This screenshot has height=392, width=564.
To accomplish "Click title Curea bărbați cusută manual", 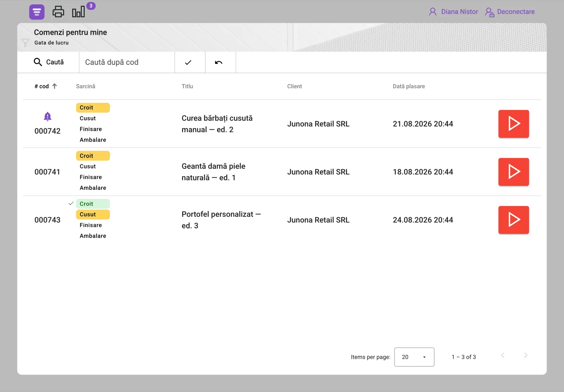I will [x=217, y=124].
